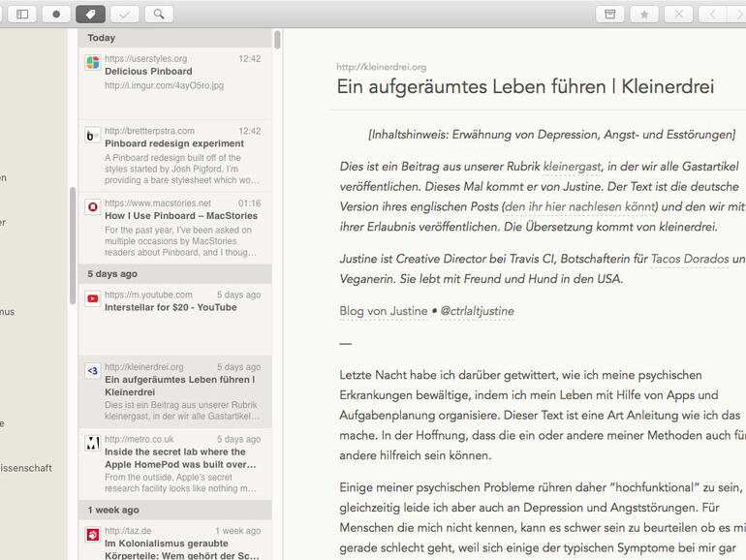
Task: Open Im Kolonialismus geraubte Körperteile entry
Action: pyautogui.click(x=175, y=540)
